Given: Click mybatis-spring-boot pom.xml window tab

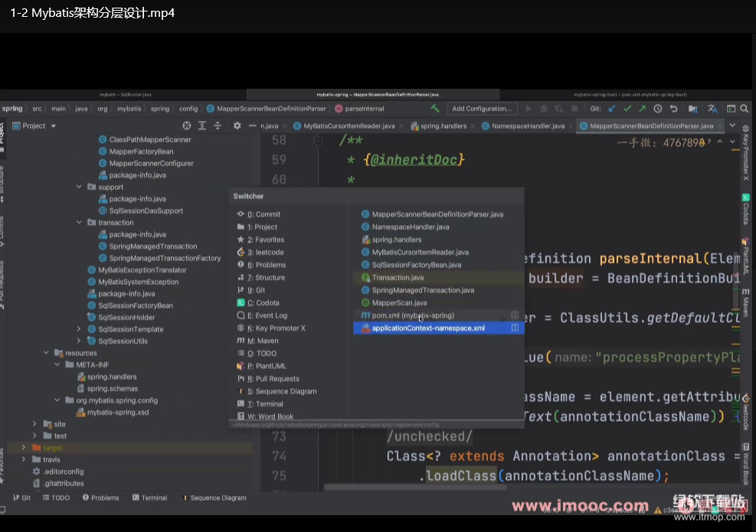Looking at the screenshot, I should click(x=630, y=95).
